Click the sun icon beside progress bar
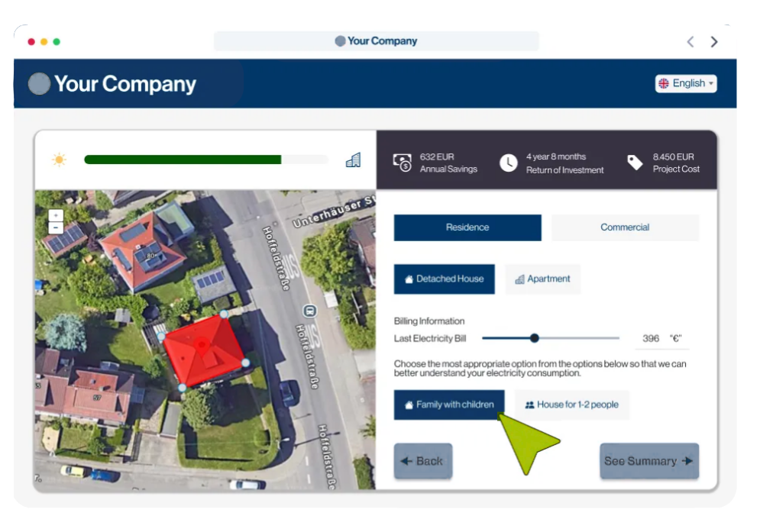 [59, 160]
